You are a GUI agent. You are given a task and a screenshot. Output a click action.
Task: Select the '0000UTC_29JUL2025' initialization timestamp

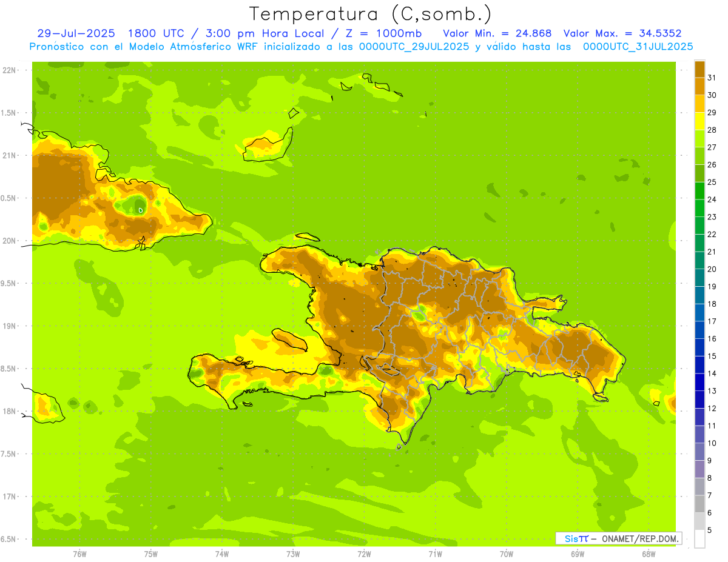(414, 47)
